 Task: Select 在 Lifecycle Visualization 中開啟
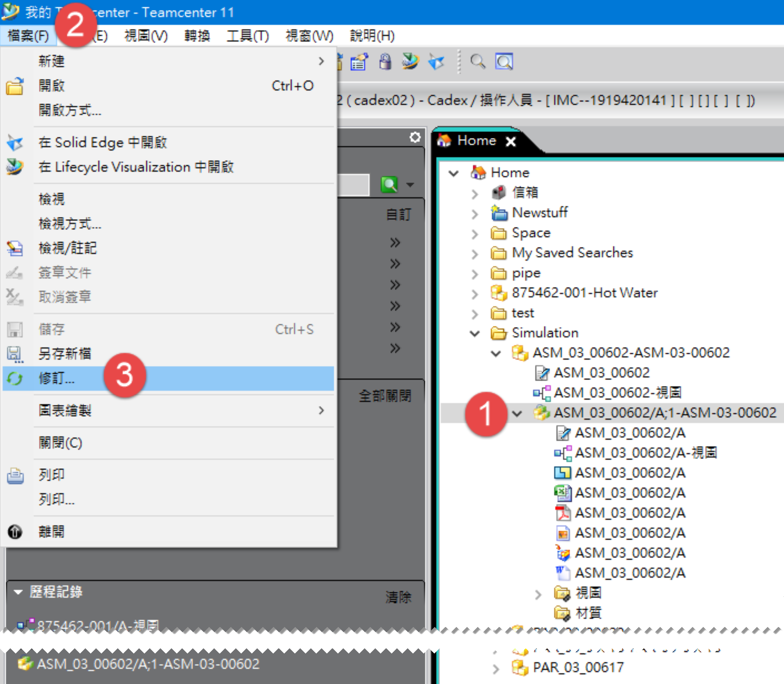click(x=168, y=167)
